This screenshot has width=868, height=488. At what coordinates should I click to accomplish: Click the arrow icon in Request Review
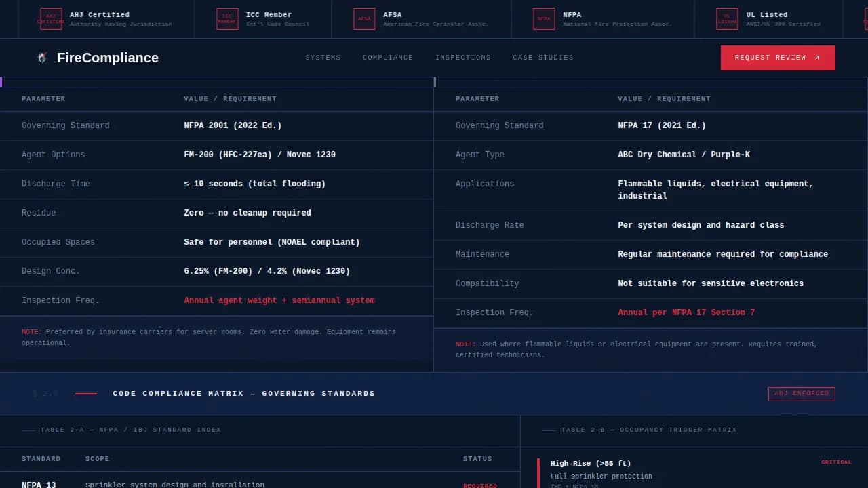coord(817,58)
